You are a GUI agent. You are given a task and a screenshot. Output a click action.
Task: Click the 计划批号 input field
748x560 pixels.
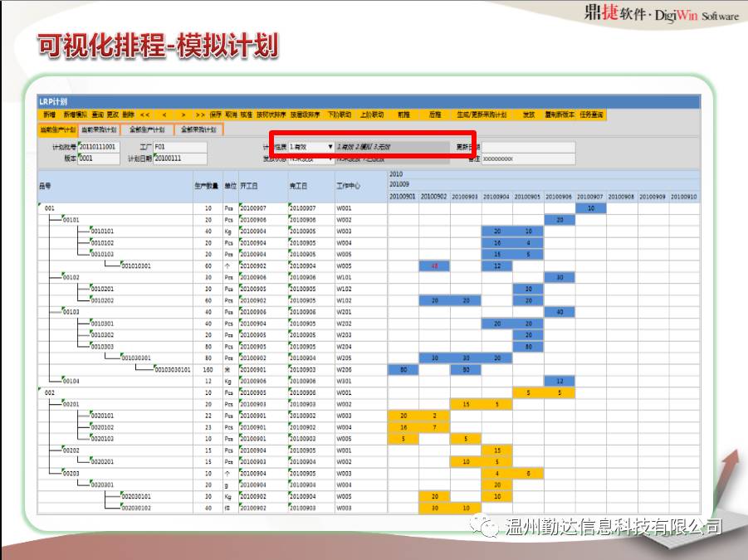pos(98,147)
